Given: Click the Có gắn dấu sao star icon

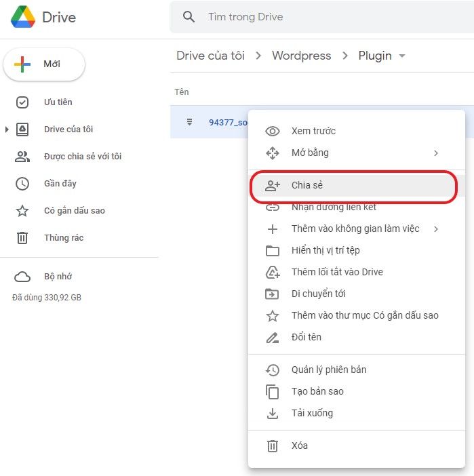Looking at the screenshot, I should 22,211.
